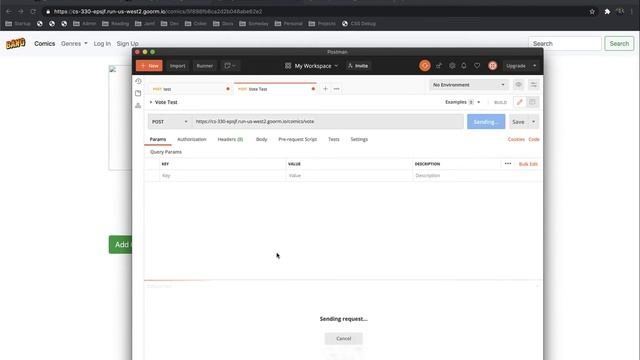Select the Params tab

158,139
